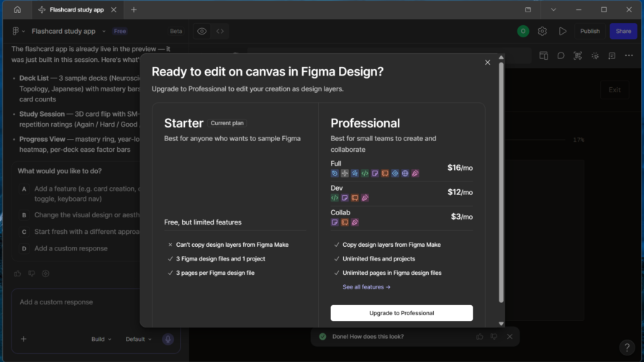The height and width of the screenshot is (362, 644).
Task: Open the See all features link
Action: 366,287
